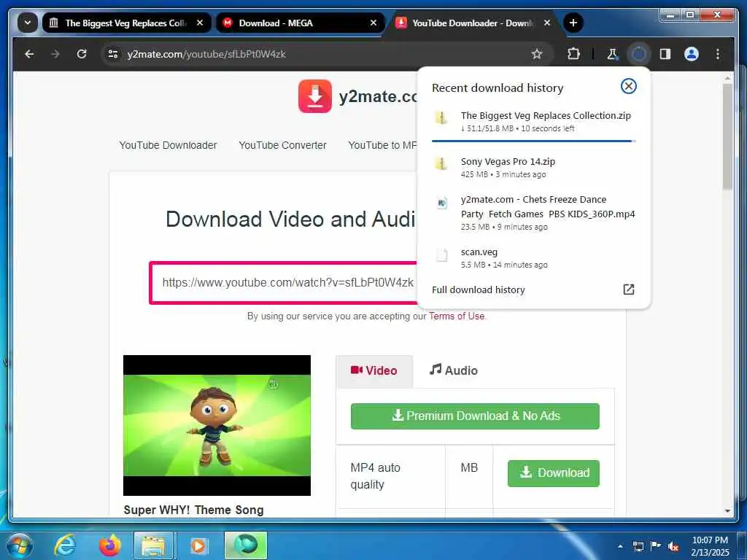Switch to The Biggest Veg Replaces Collection tab
The height and width of the screenshot is (560, 747).
click(x=127, y=23)
